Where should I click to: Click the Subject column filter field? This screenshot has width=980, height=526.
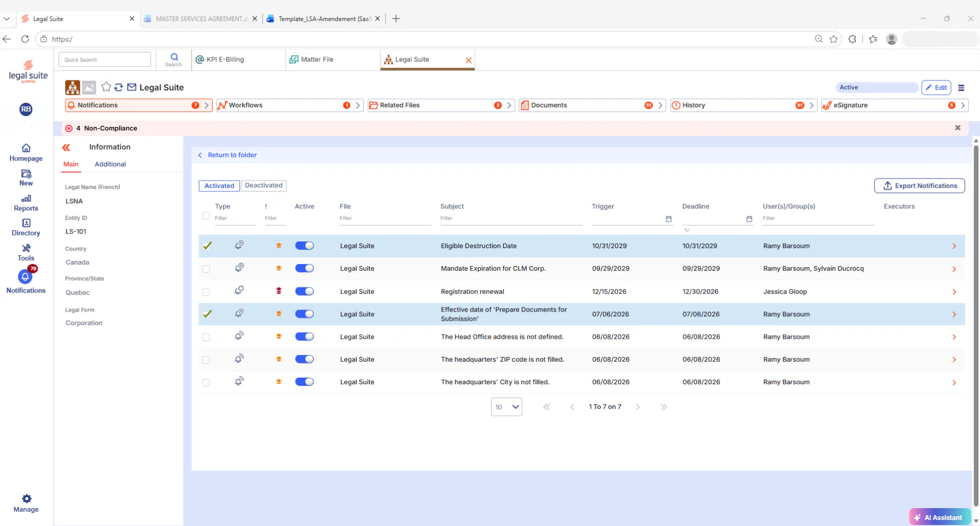tap(511, 218)
